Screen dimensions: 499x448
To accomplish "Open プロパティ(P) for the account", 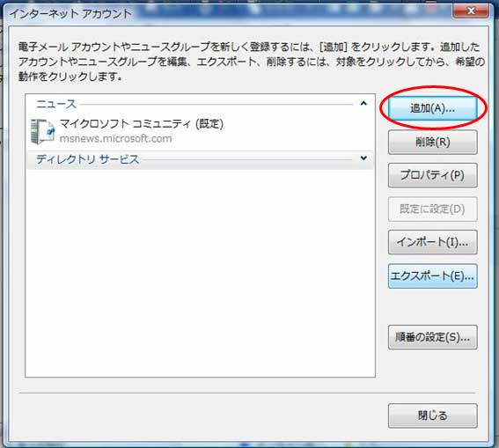I will (x=432, y=175).
